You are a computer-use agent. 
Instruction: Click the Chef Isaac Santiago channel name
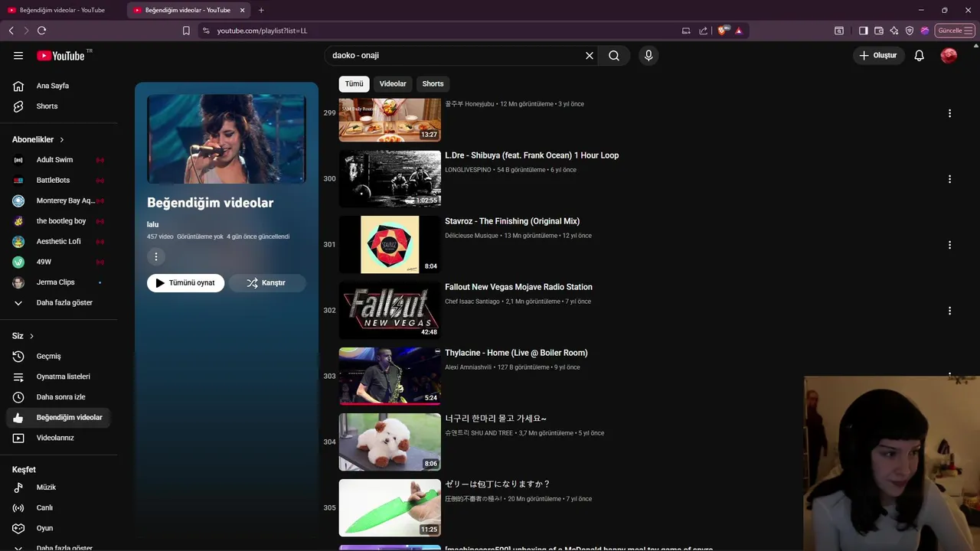coord(472,302)
